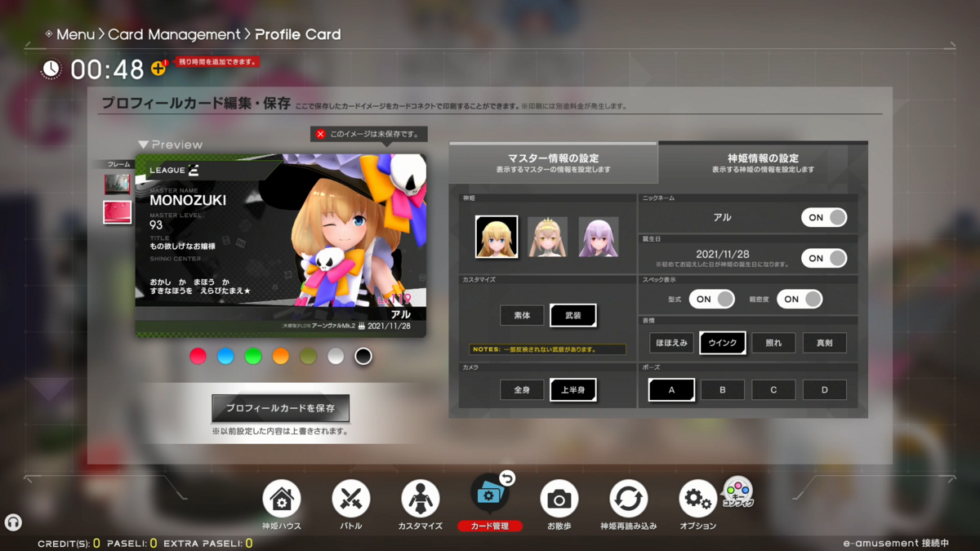This screenshot has height=551, width=980.
Task: Open the カスタマイズ figure icon
Action: click(x=421, y=498)
